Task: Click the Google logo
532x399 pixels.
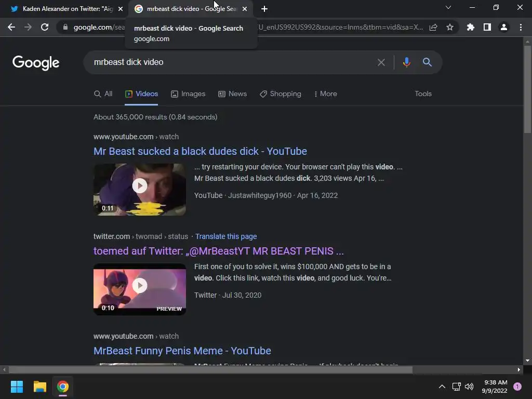Action: tap(36, 62)
